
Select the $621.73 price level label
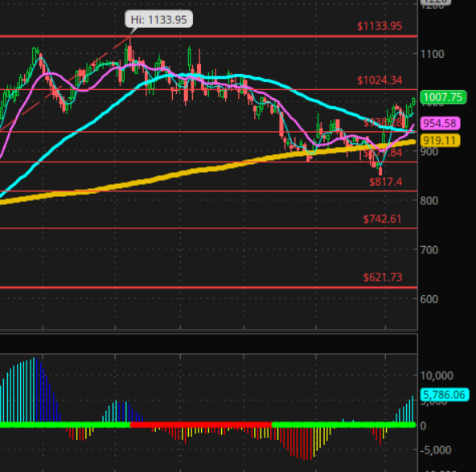pyautogui.click(x=383, y=277)
